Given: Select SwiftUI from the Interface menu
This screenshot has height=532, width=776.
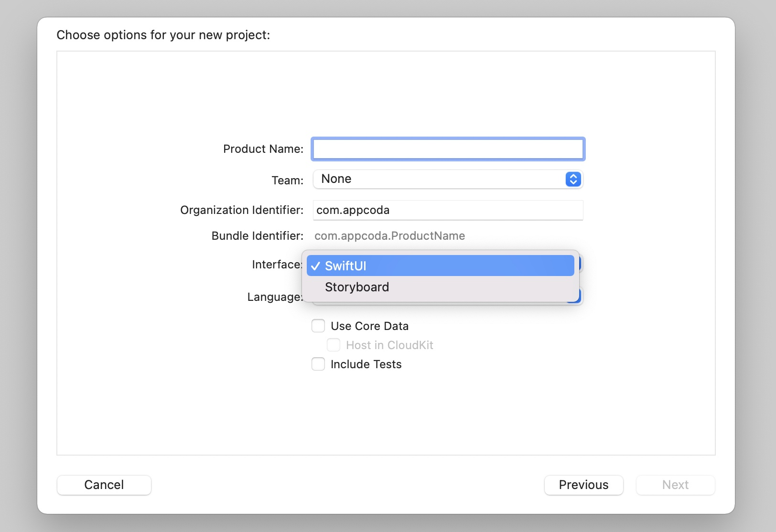Looking at the screenshot, I should click(347, 266).
